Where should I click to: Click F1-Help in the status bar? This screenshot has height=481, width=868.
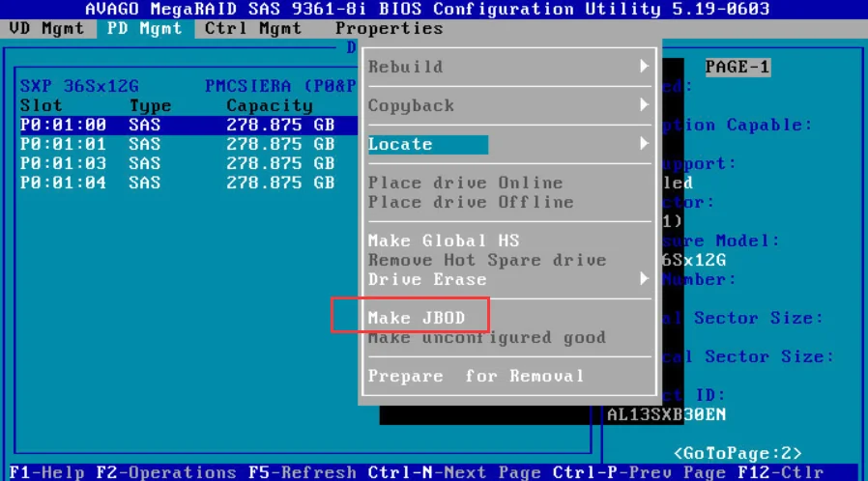coord(47,472)
